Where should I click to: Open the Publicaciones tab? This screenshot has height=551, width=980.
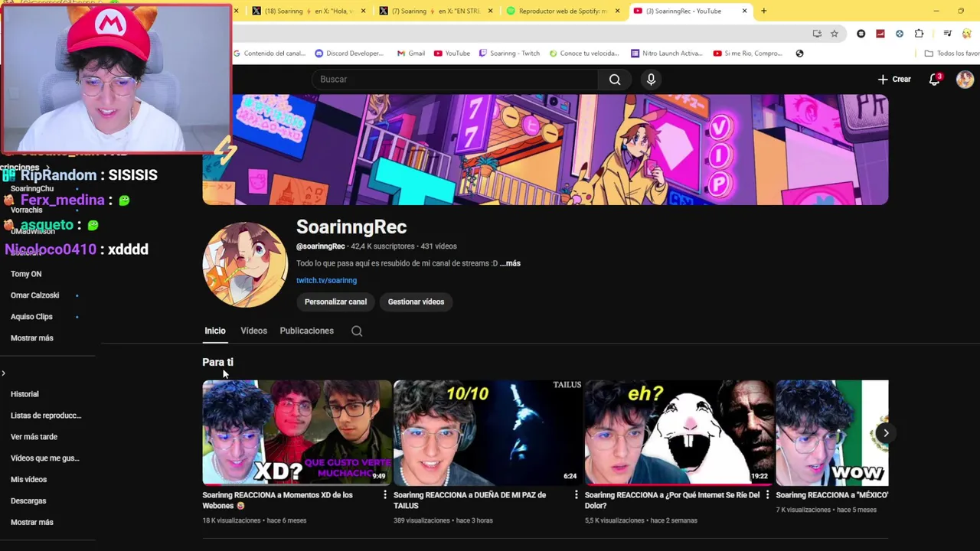(x=306, y=331)
